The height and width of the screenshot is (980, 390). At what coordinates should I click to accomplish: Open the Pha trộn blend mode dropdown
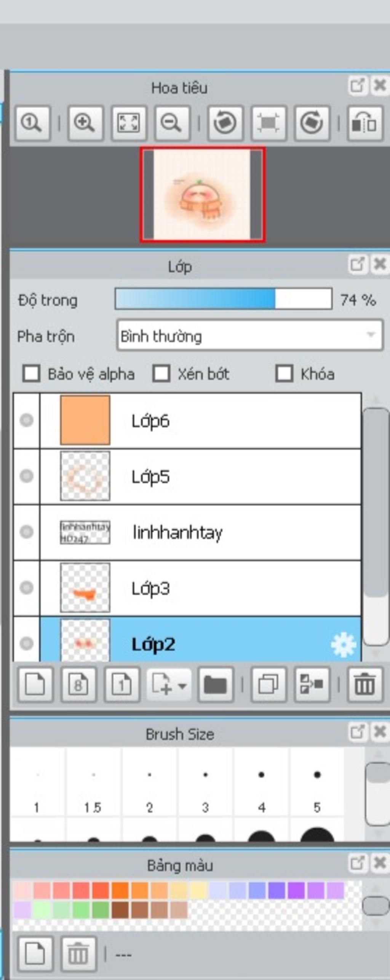coord(250,335)
